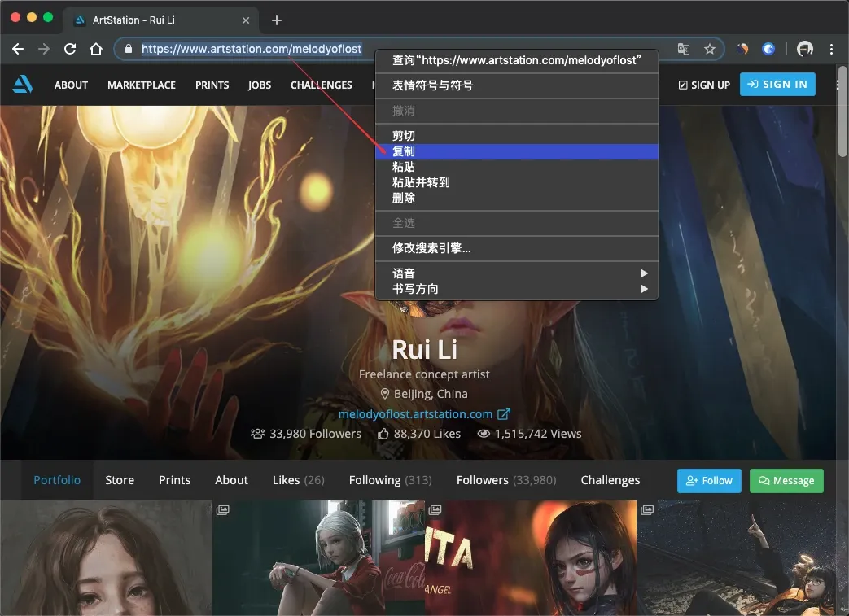This screenshot has height=616, width=849.
Task: Open the ABOUT navigation link
Action: pos(71,85)
